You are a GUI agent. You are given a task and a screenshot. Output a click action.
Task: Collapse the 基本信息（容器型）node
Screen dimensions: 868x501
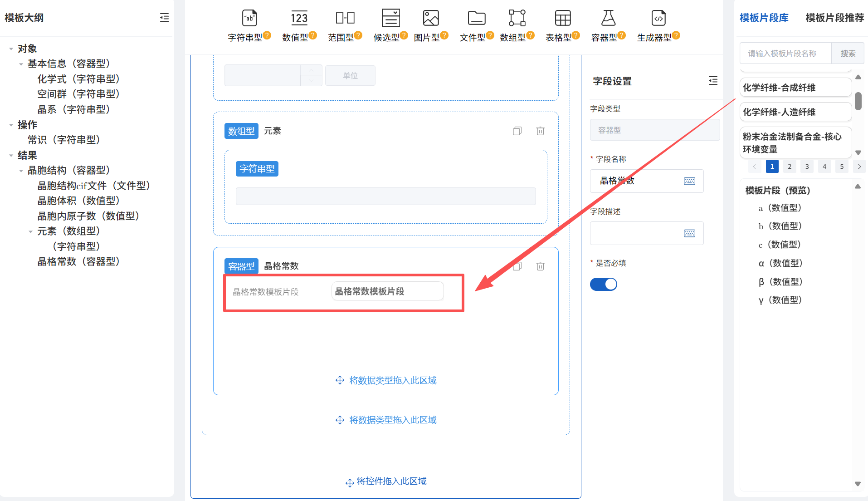coord(21,64)
